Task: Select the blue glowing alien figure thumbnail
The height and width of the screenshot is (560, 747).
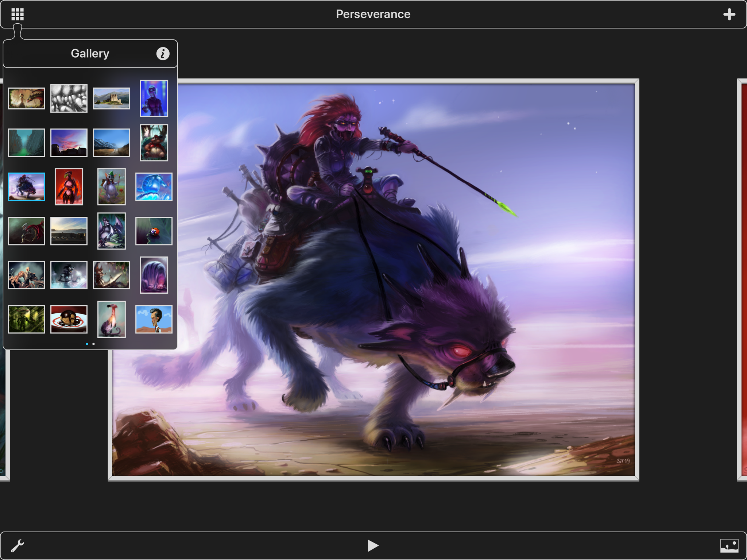Action: coord(154,99)
